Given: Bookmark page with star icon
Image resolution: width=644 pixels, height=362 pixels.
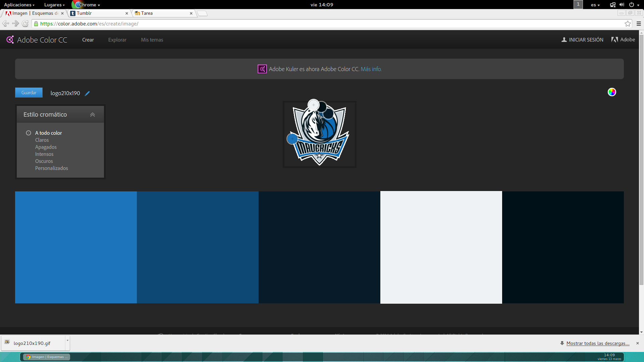Looking at the screenshot, I should tap(628, 23).
